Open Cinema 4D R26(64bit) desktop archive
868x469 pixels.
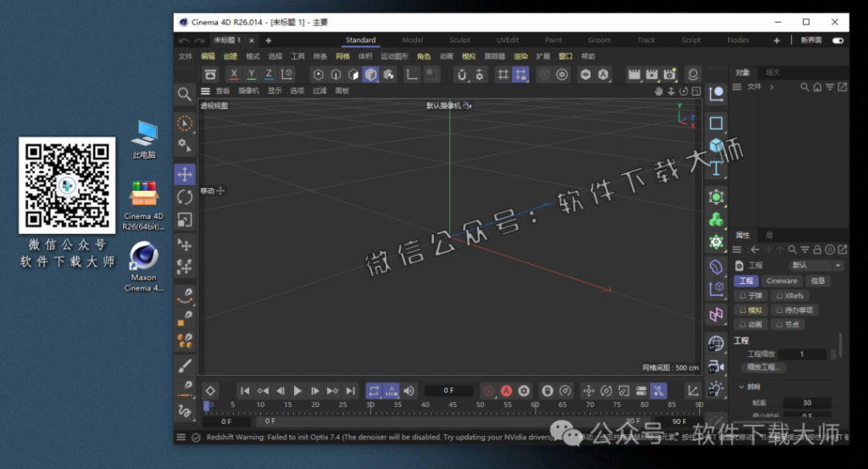(144, 205)
